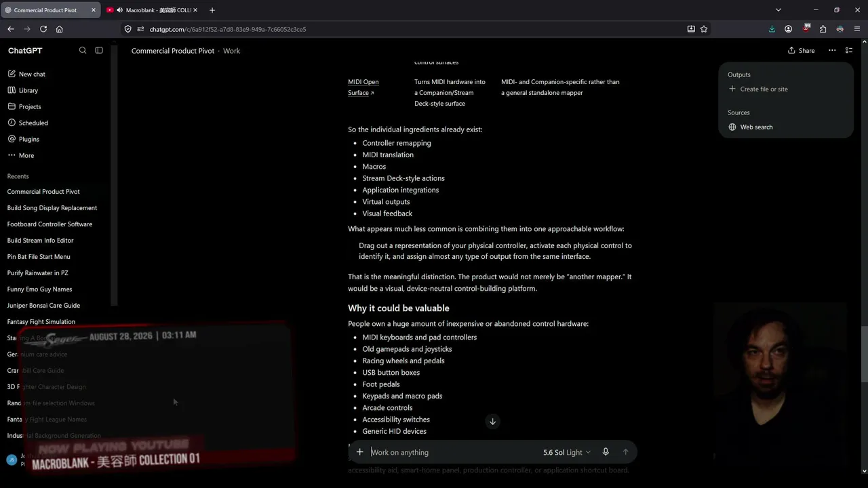This screenshot has width=868, height=488.
Task: Open the browser extensions puzzle icon
Action: [x=823, y=29]
